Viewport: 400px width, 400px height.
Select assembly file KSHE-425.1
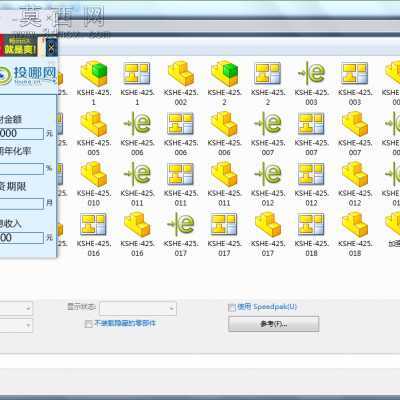94,83
